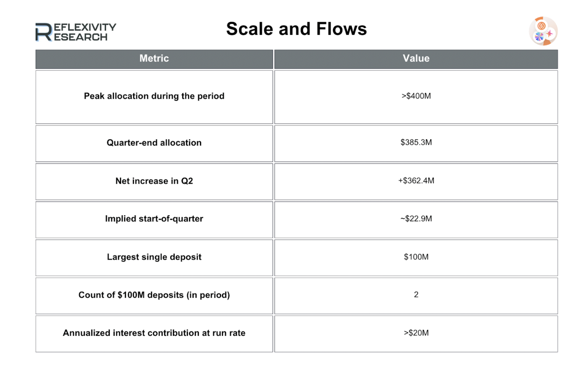588x374 pixels.
Task: Click the $385.3M value cell
Action: tap(416, 142)
